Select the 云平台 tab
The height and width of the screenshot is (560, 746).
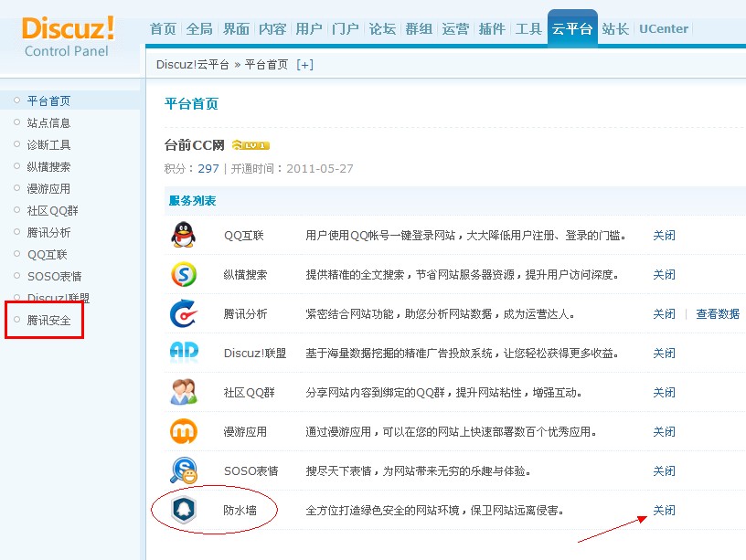pos(572,29)
